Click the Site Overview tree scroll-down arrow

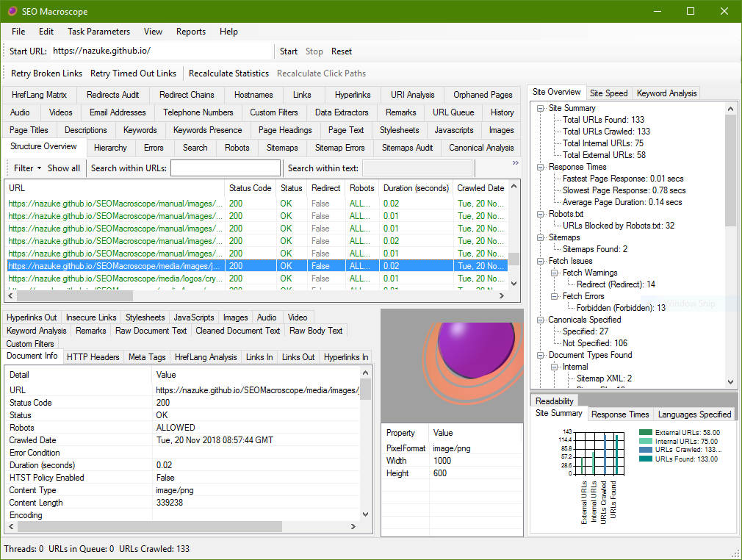(730, 381)
